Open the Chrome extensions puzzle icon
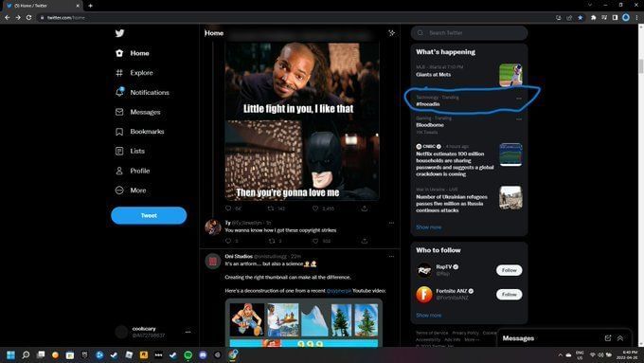 (x=593, y=18)
